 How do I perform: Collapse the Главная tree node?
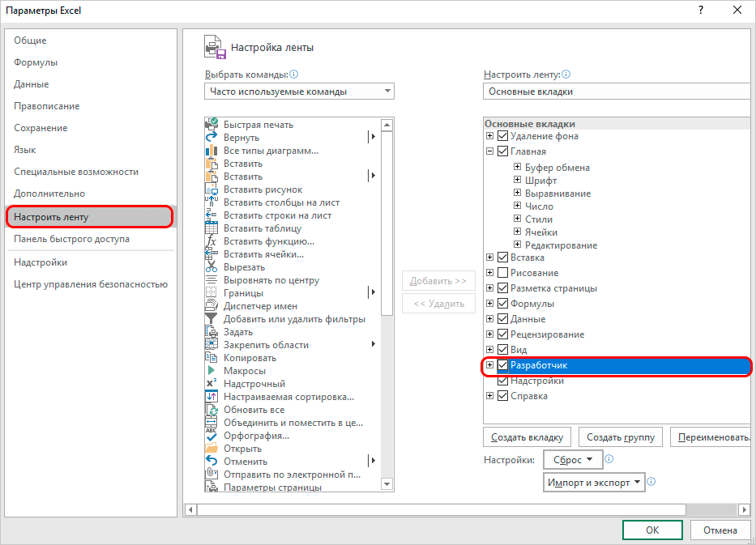(x=490, y=151)
